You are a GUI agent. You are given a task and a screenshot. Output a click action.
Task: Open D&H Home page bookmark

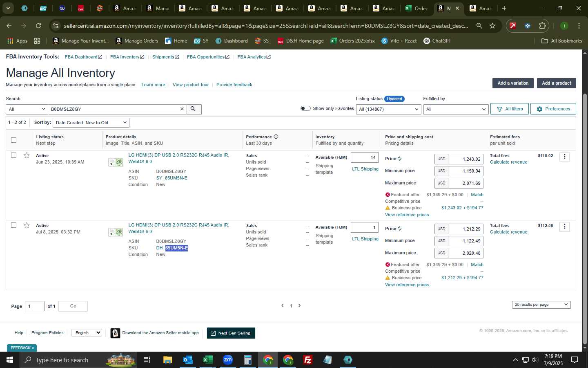pos(301,41)
